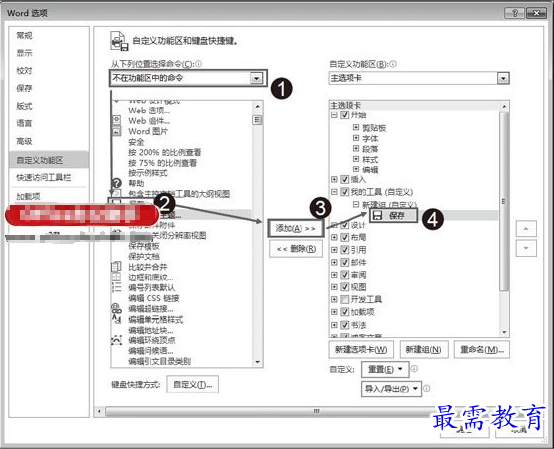Click the floppy disk icon beside 保存 in ribbon tree
This screenshot has height=449, width=554.
378,215
